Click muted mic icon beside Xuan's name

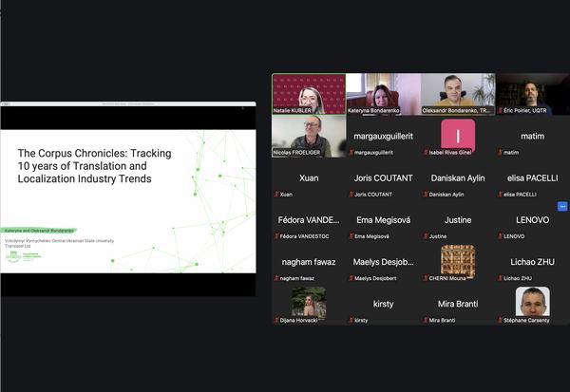click(x=275, y=194)
